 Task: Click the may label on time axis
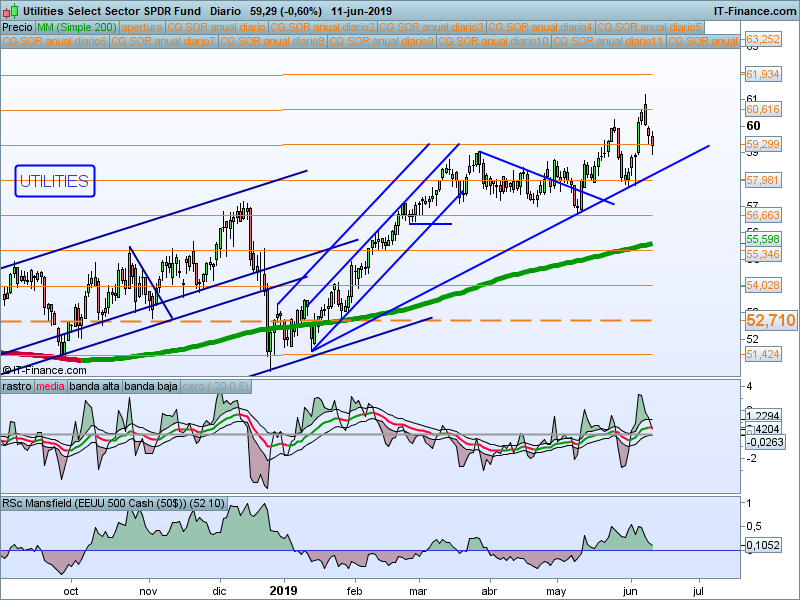click(x=556, y=591)
